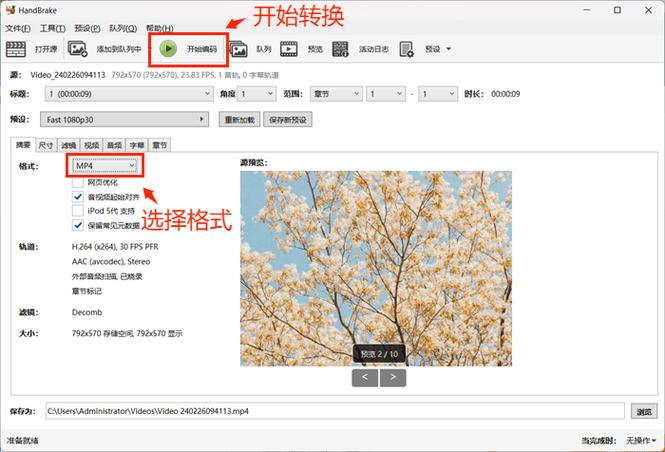This screenshot has width=665, height=452.
Task: Switch to the 章节 tab
Action: coord(160,145)
